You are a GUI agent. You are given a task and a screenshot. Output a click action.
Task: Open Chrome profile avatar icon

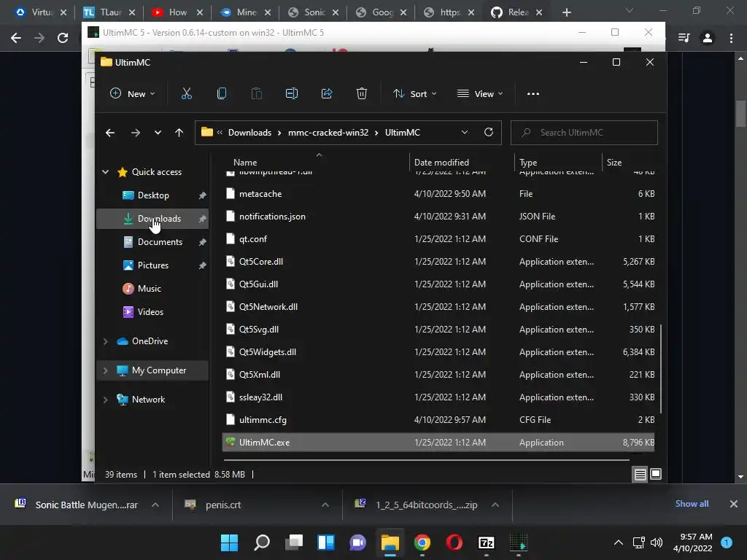[x=708, y=38]
